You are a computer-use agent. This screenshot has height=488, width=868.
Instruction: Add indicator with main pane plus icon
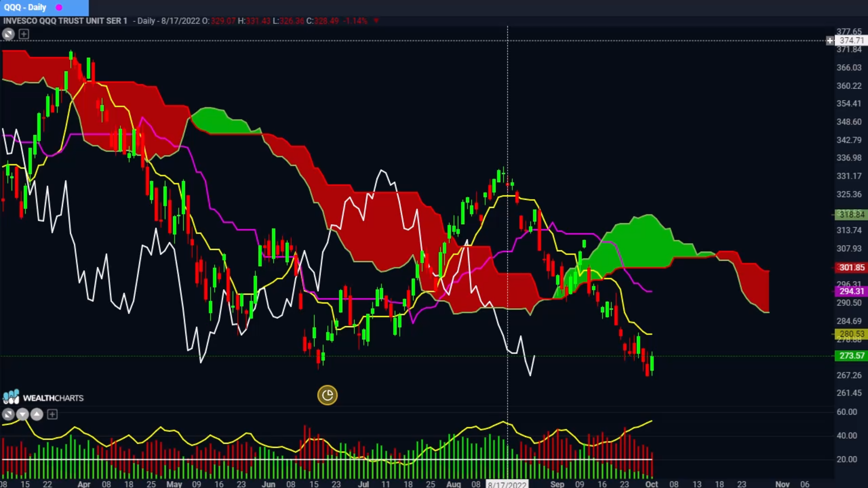click(24, 34)
